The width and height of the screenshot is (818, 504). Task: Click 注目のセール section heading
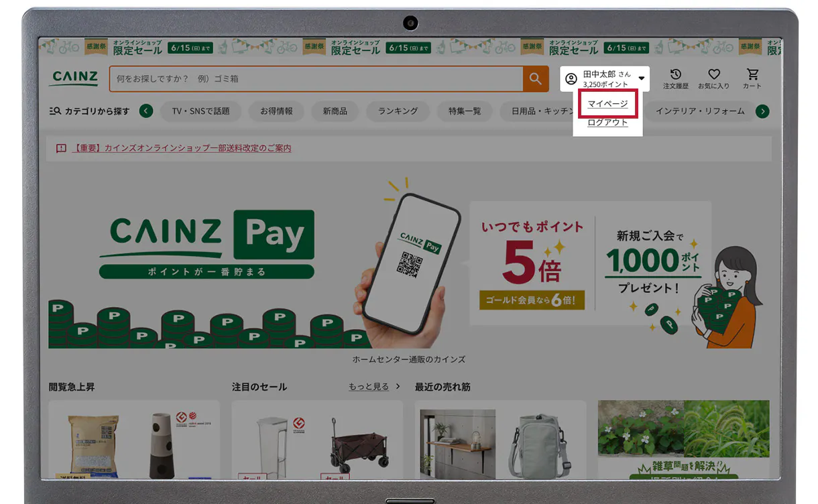pos(259,387)
